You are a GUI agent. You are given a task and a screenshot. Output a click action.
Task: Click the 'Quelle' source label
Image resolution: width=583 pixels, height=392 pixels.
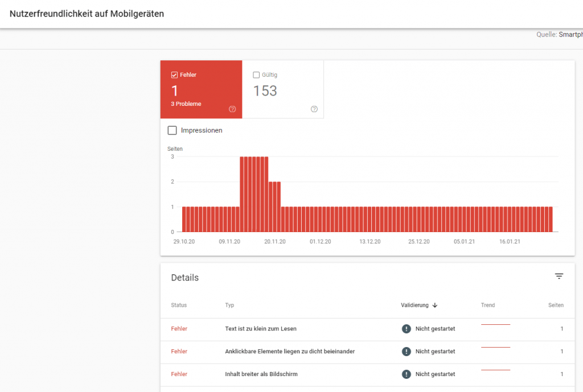pyautogui.click(x=546, y=35)
